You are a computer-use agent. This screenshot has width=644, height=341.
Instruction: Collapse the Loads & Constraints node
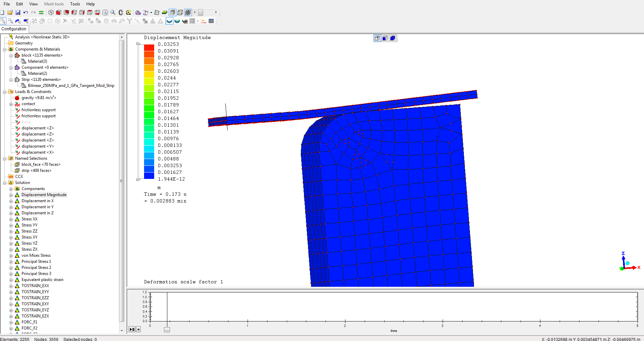(5, 92)
